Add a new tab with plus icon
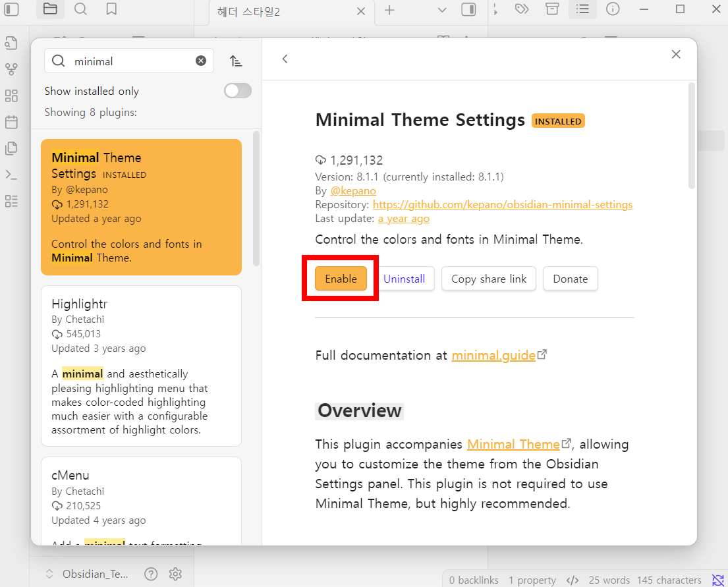This screenshot has height=587, width=728. pyautogui.click(x=389, y=11)
